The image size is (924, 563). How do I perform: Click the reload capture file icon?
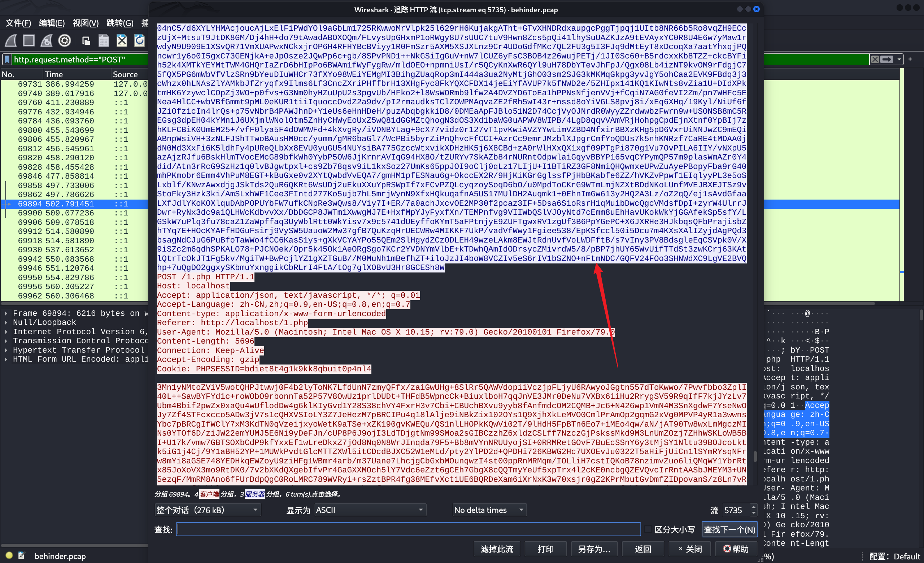coord(139,40)
